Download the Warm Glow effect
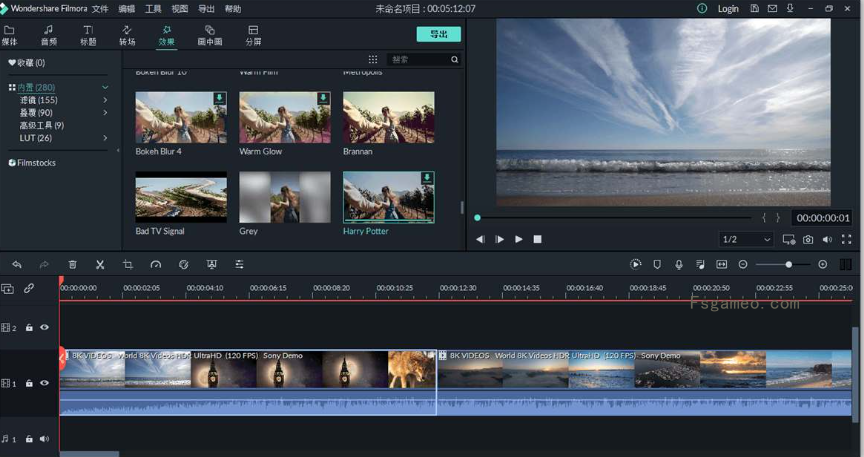The image size is (864, 457). 323,98
